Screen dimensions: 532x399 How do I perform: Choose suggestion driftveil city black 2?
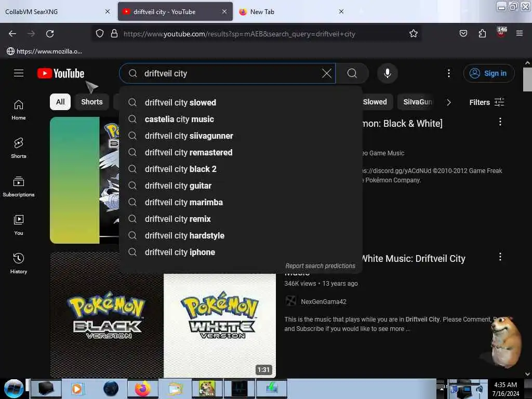pos(241,169)
